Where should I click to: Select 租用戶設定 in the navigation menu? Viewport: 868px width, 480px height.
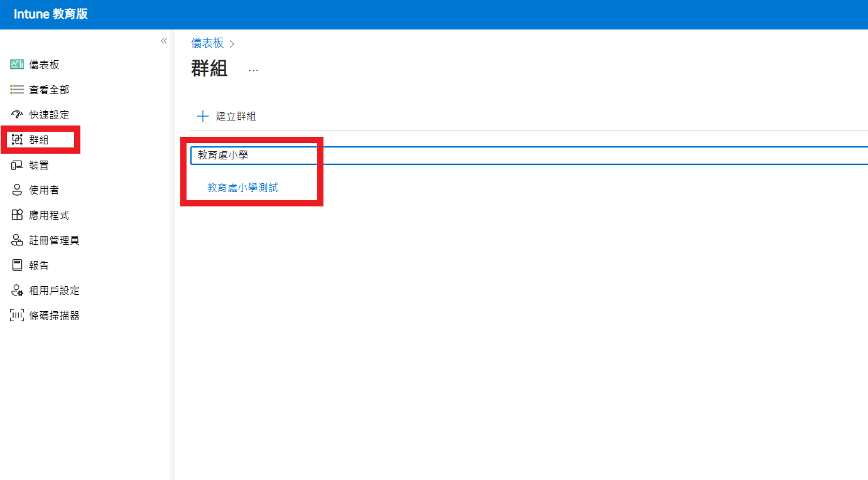pos(54,291)
